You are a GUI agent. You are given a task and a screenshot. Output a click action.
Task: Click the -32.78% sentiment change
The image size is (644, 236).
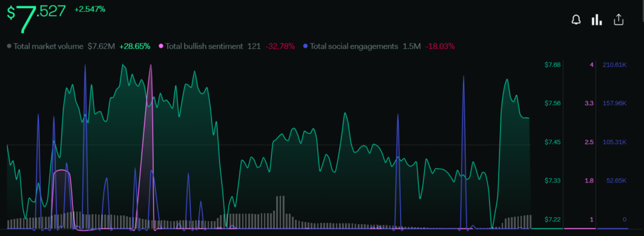click(x=280, y=47)
